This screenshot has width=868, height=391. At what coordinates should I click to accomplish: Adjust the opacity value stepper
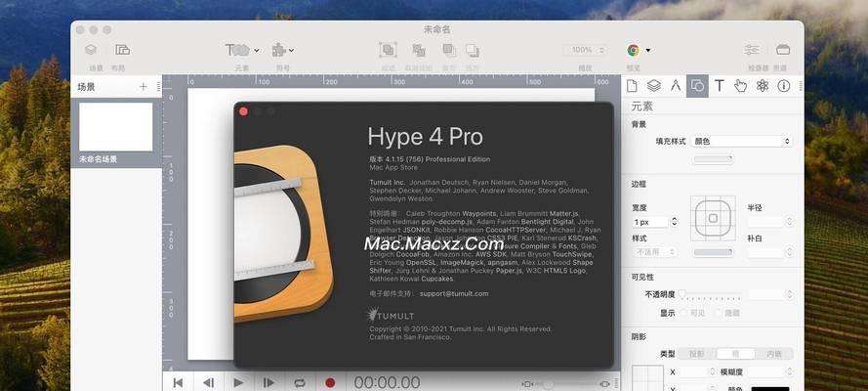(x=789, y=294)
